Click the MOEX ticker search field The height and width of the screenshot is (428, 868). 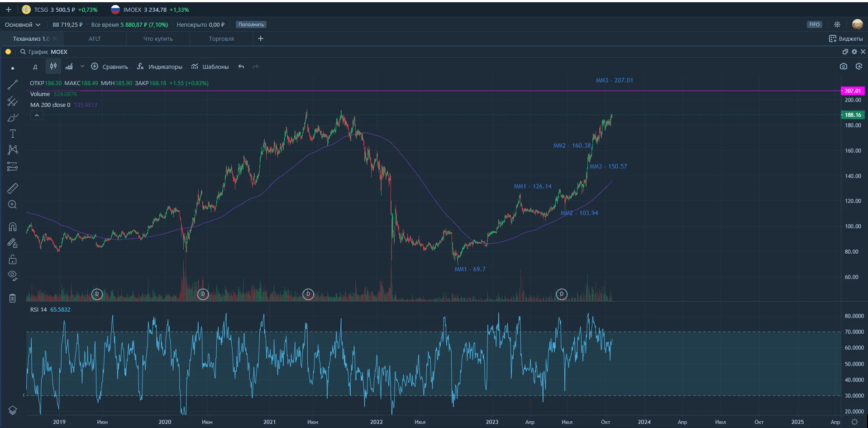click(44, 52)
